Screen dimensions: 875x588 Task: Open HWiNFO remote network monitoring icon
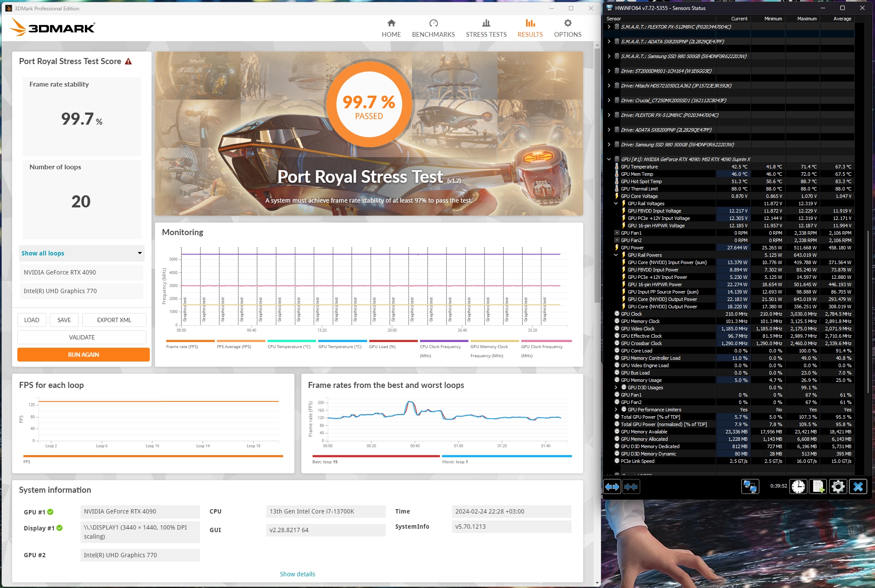click(750, 487)
